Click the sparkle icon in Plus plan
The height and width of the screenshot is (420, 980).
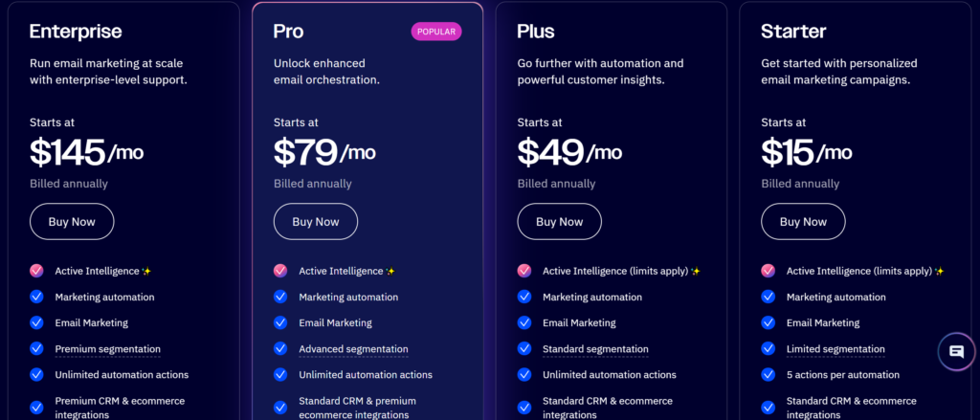coord(696,272)
